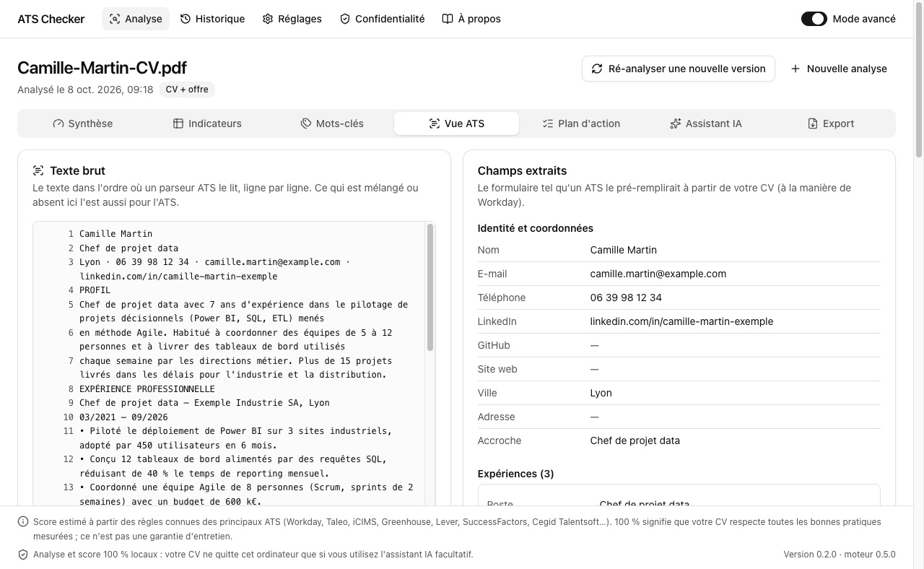Image resolution: width=924 pixels, height=569 pixels.
Task: Click the Champs extraits heading
Action: point(522,171)
